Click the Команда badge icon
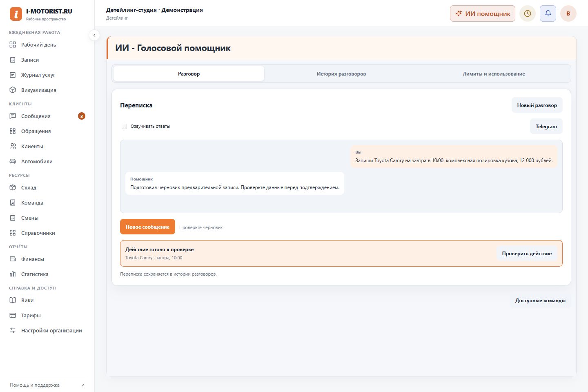The height and width of the screenshot is (392, 588). point(13,203)
